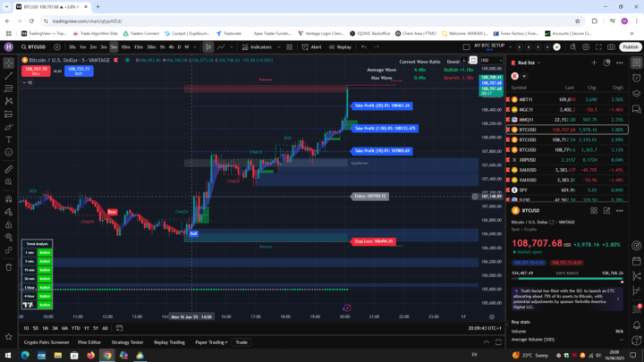Collapse indicator legend showing 15

pos(27,83)
